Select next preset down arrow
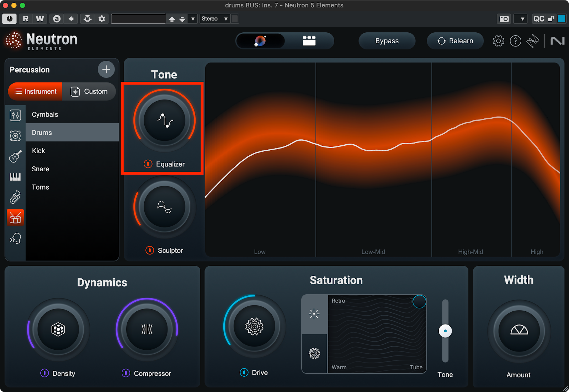Screen dimensions: 569x392 tap(182, 19)
